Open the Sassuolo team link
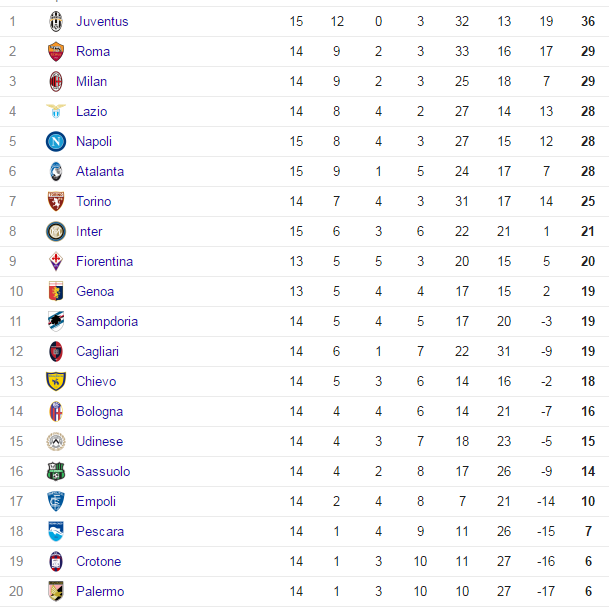 tap(103, 471)
